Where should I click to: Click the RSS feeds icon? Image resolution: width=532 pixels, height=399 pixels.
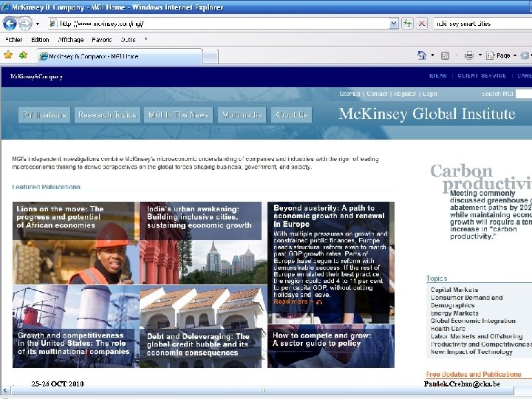coord(445,55)
